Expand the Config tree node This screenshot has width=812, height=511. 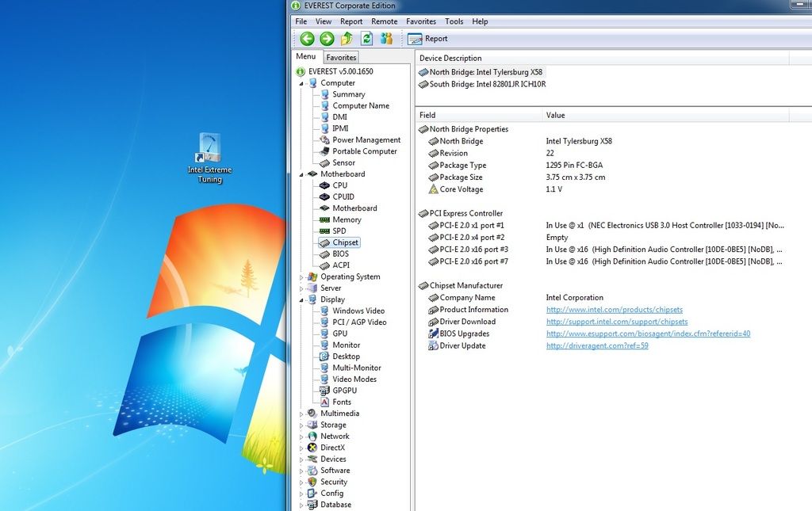[x=301, y=493]
